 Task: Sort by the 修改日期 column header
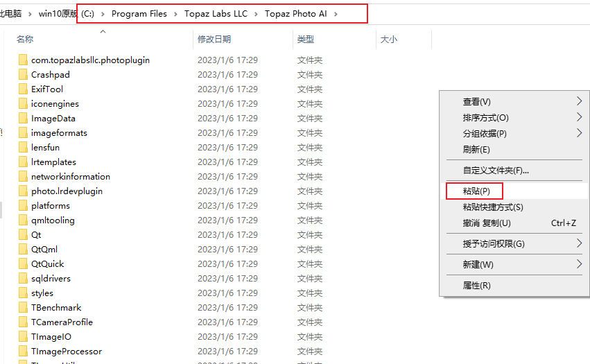click(x=214, y=39)
